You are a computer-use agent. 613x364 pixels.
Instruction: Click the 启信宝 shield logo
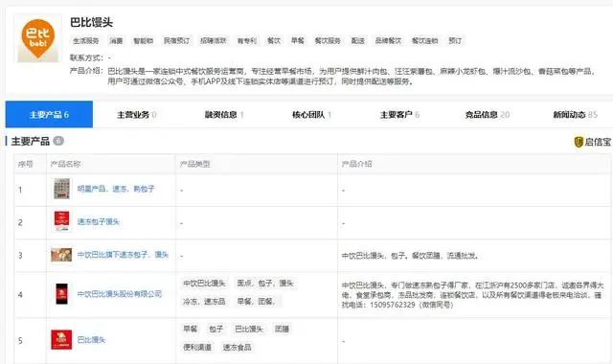click(x=579, y=142)
